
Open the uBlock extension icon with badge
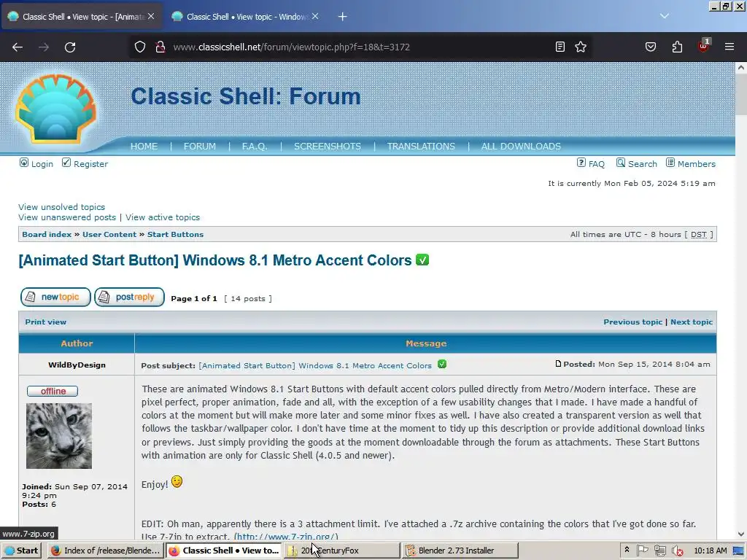point(704,46)
